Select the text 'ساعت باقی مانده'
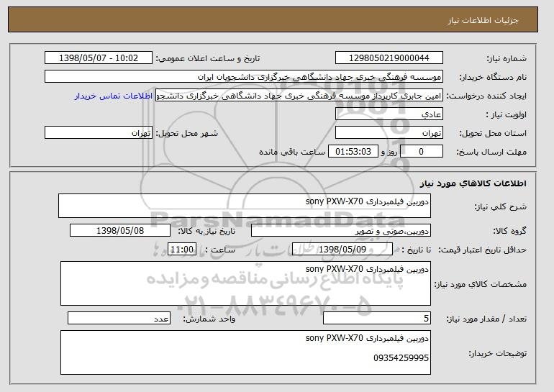Image resolution: width=554 pixels, height=392 pixels. tap(292, 152)
